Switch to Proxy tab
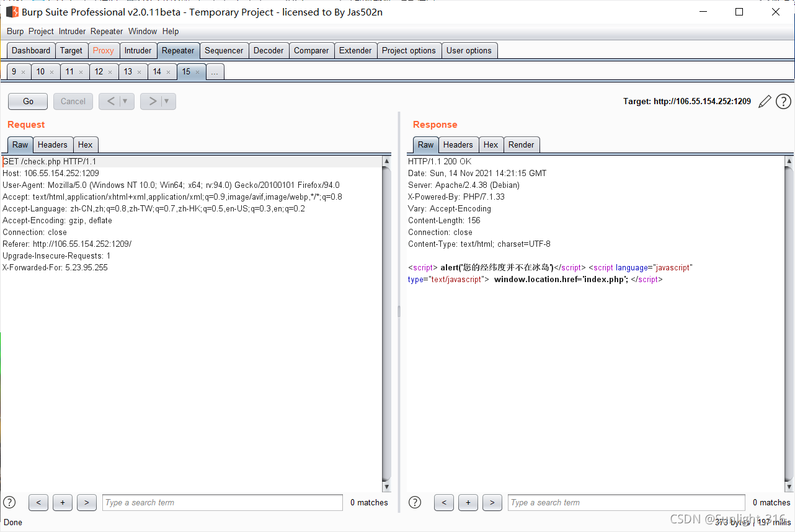 coord(104,50)
